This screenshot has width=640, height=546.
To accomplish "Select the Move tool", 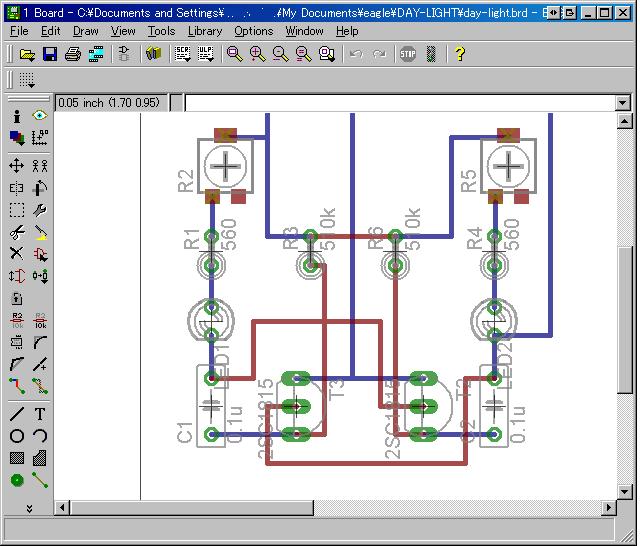I will pyautogui.click(x=17, y=166).
